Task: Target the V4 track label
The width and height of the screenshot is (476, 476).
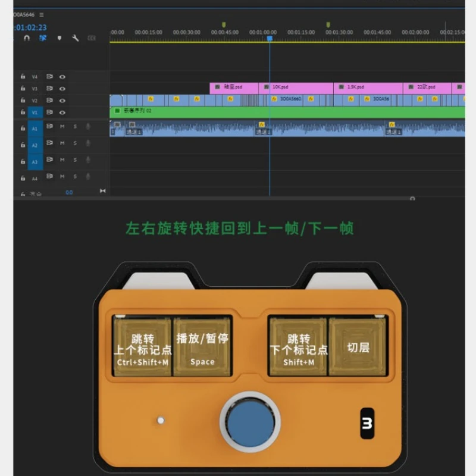Action: coord(35,77)
